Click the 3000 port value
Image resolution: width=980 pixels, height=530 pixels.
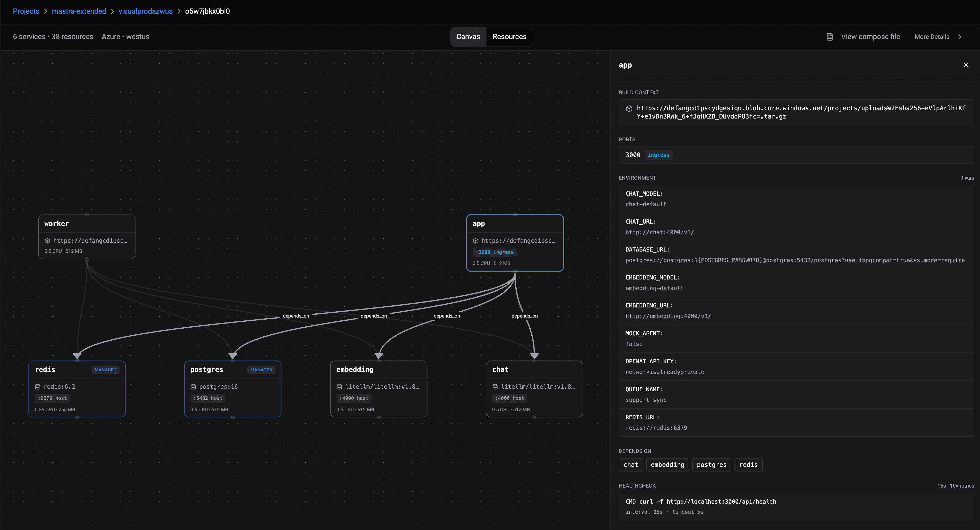coord(633,155)
